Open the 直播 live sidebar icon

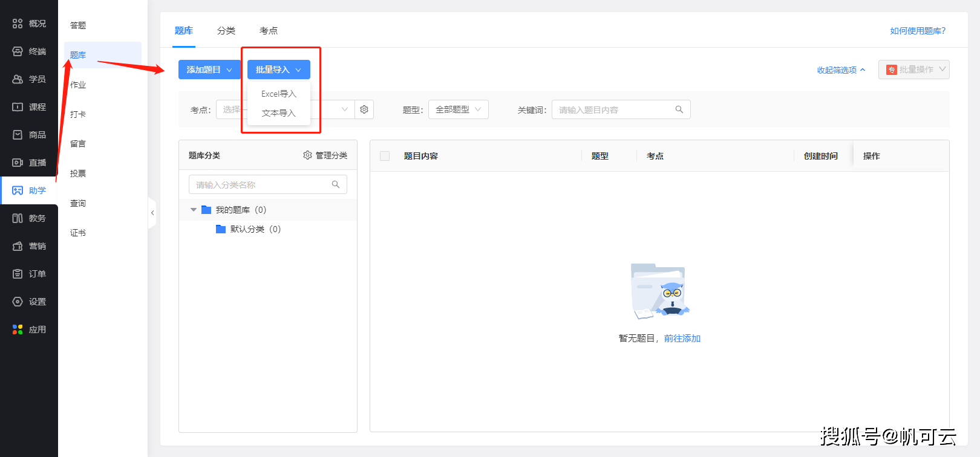18,163
